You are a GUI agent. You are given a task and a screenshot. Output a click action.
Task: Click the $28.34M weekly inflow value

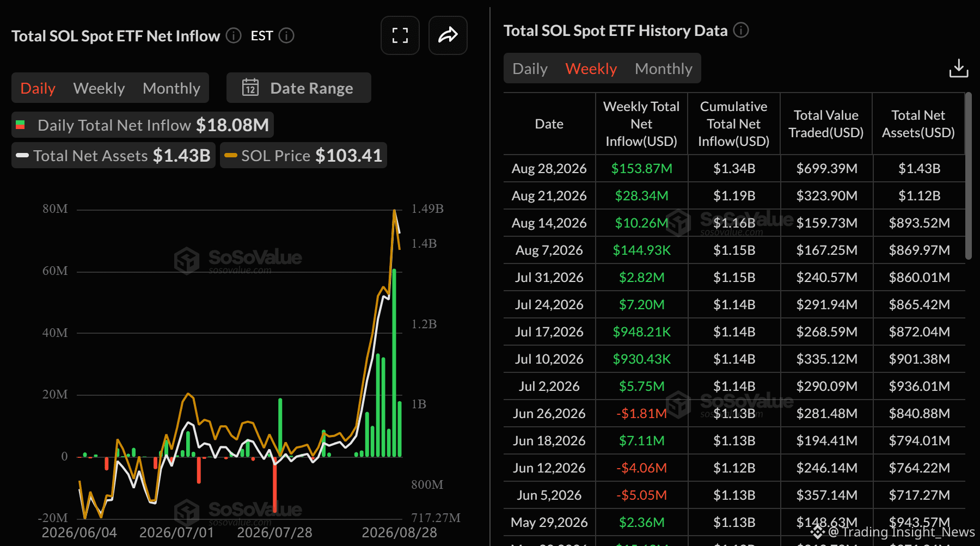pos(642,196)
